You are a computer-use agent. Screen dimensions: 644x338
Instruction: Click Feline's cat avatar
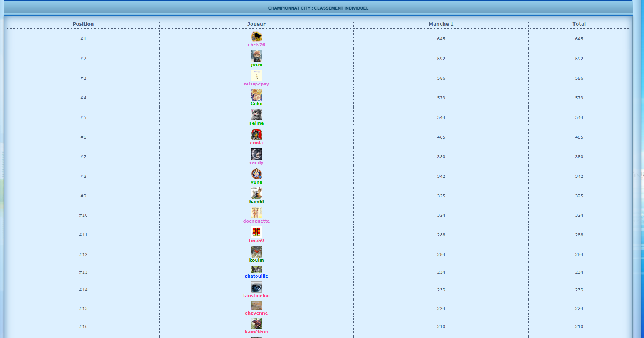point(256,115)
